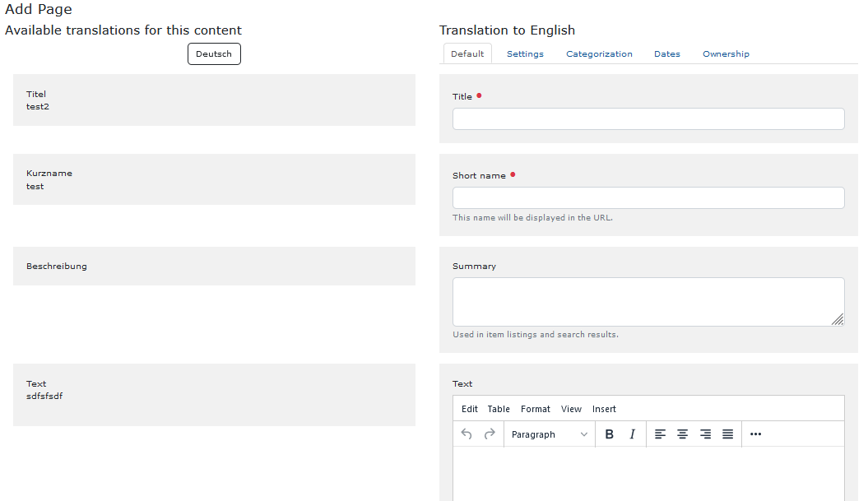Undo the last edit in text editor
This screenshot has width=868, height=501.
[466, 434]
